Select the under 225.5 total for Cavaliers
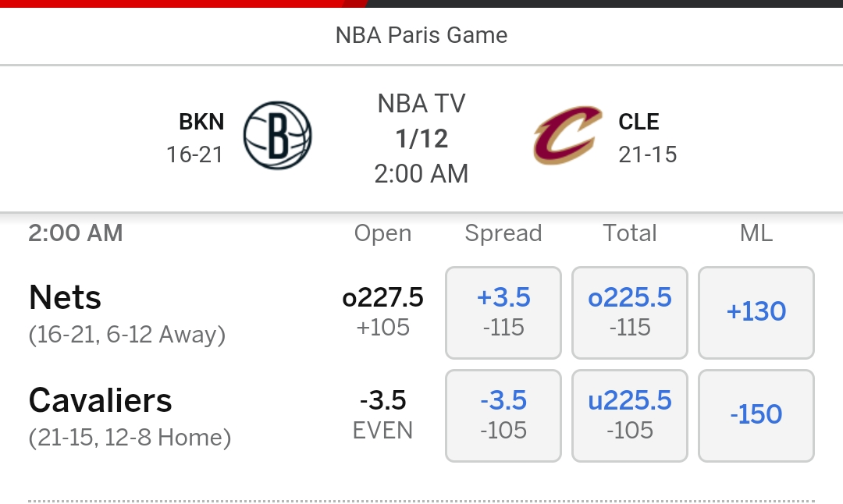 click(x=629, y=415)
